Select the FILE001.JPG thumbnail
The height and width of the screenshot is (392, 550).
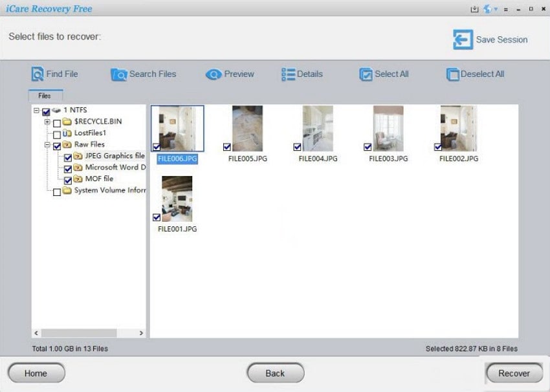tap(177, 199)
